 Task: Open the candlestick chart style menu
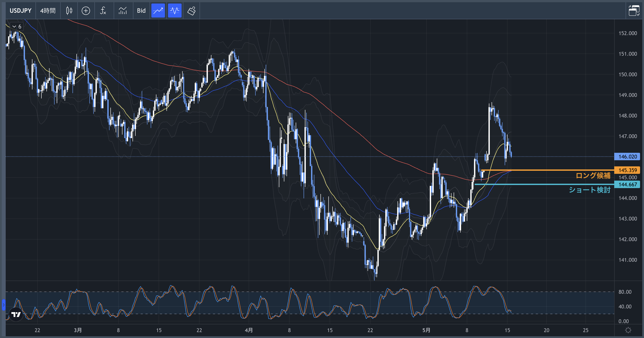pos(69,11)
